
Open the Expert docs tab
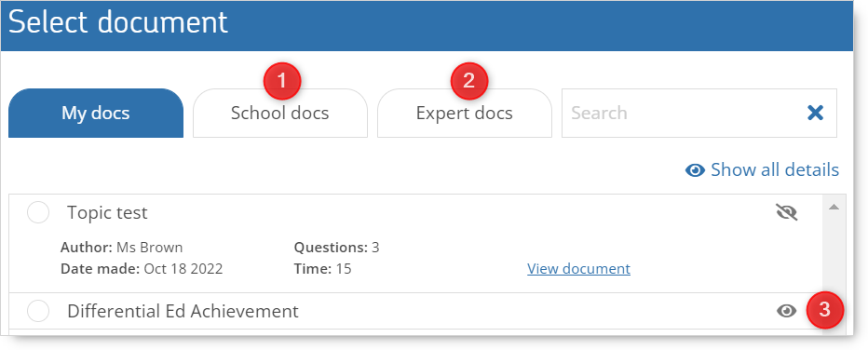pos(465,113)
